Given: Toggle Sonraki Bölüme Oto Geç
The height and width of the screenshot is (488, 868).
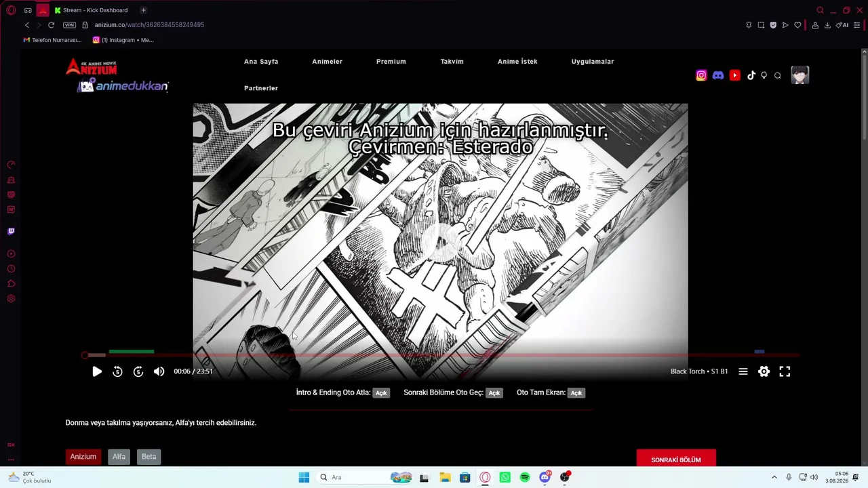Looking at the screenshot, I should [x=494, y=393].
